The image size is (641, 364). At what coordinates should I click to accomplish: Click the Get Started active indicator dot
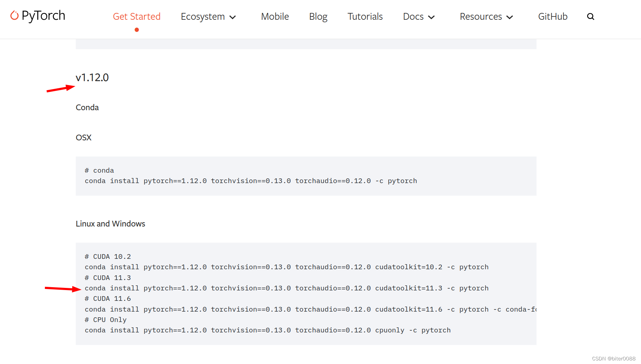click(x=136, y=31)
